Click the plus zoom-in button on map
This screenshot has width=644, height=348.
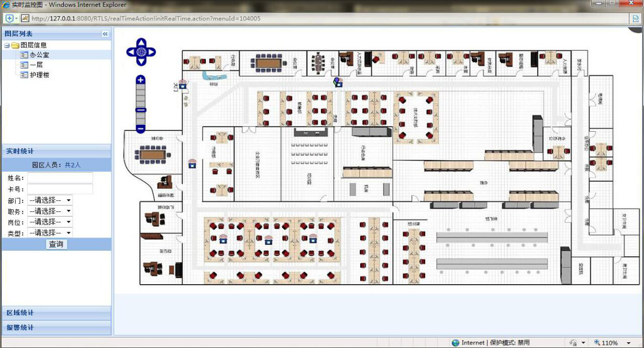(x=140, y=80)
